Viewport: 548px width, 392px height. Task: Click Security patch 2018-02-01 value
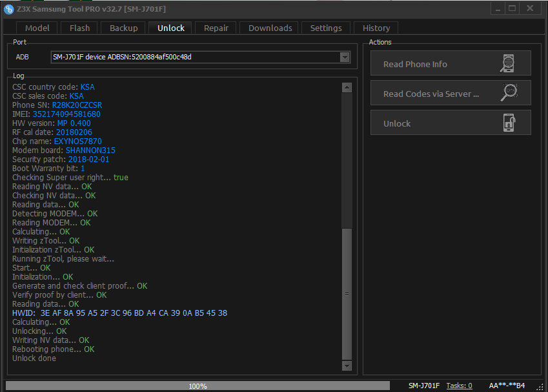(x=89, y=160)
